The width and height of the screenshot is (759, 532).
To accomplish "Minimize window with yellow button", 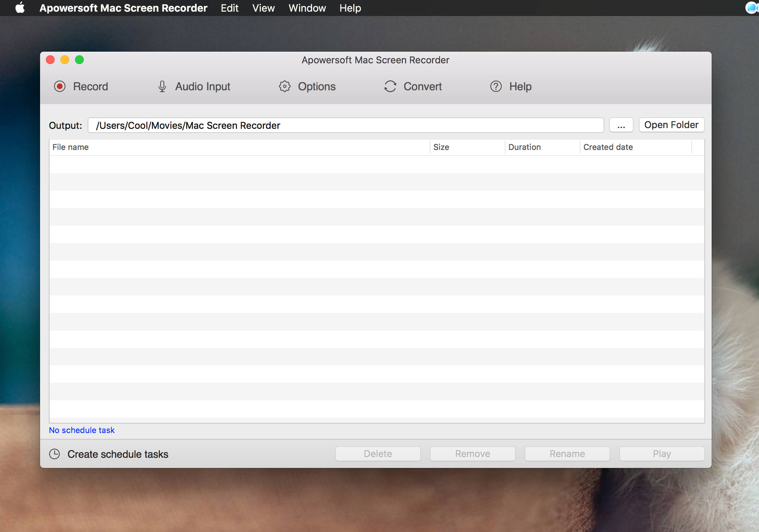I will point(65,60).
